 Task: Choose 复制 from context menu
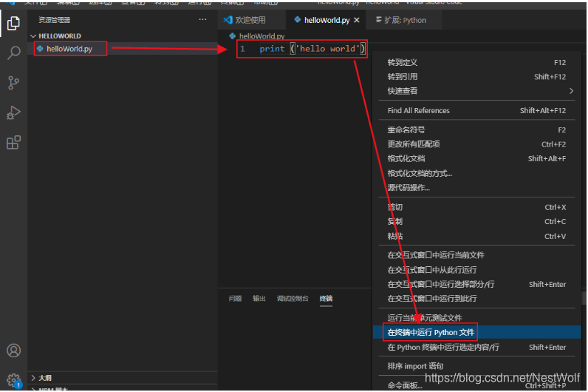476,222
